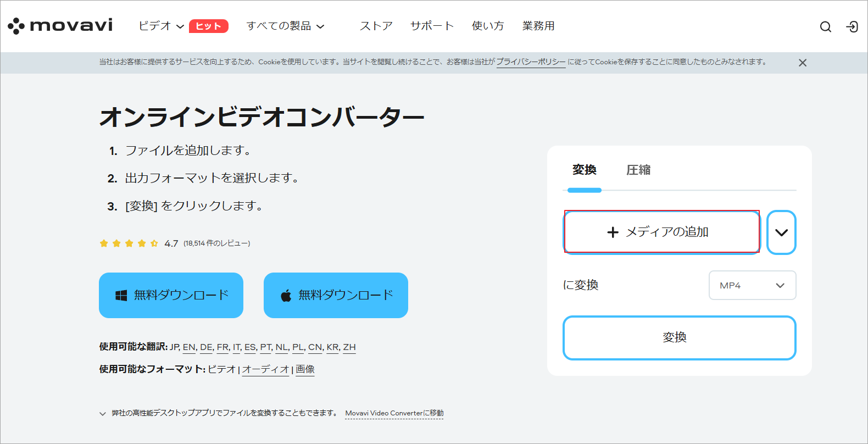
Task: Expand the すべての製品 menu
Action: pos(285,26)
